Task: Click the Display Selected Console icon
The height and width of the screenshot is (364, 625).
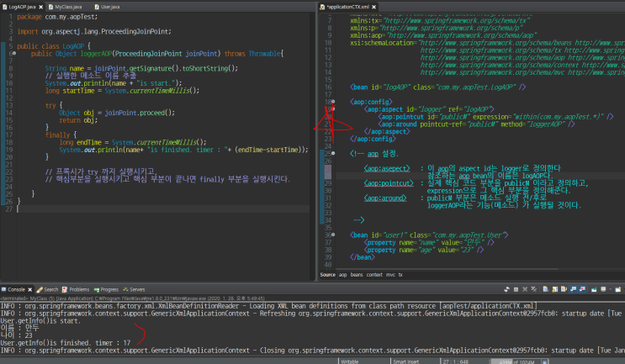Action: click(603, 289)
